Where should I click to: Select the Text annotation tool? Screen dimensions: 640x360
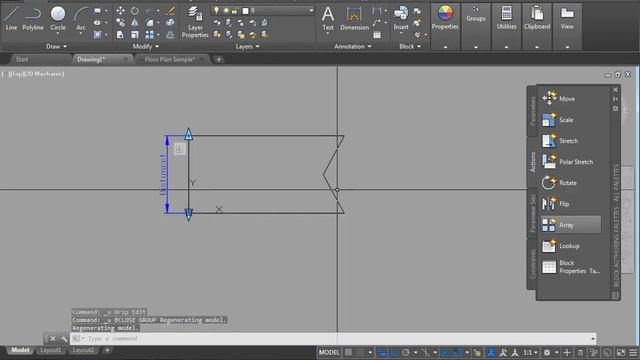(328, 18)
